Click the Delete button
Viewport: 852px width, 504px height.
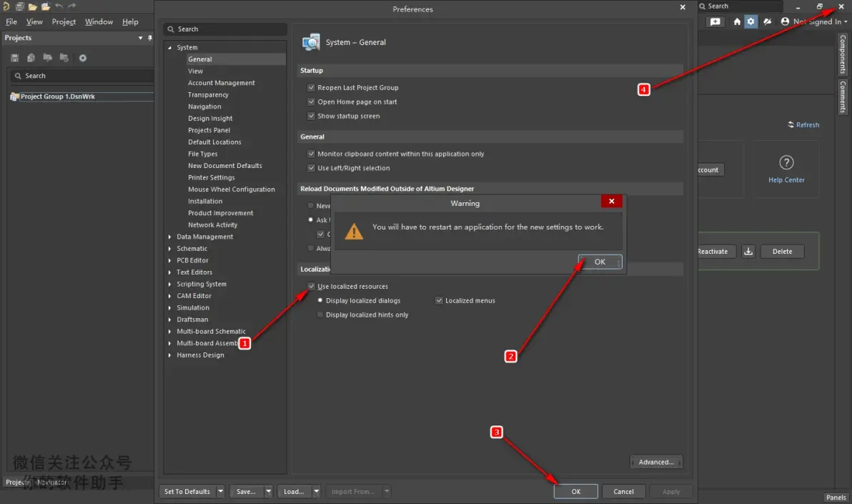tap(783, 251)
